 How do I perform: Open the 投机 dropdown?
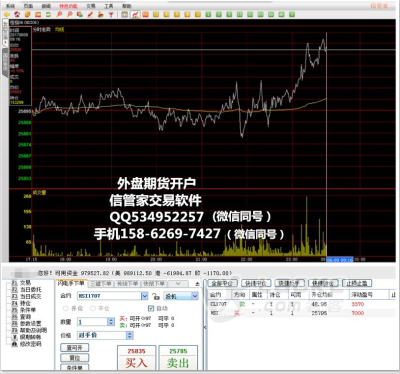(x=195, y=296)
